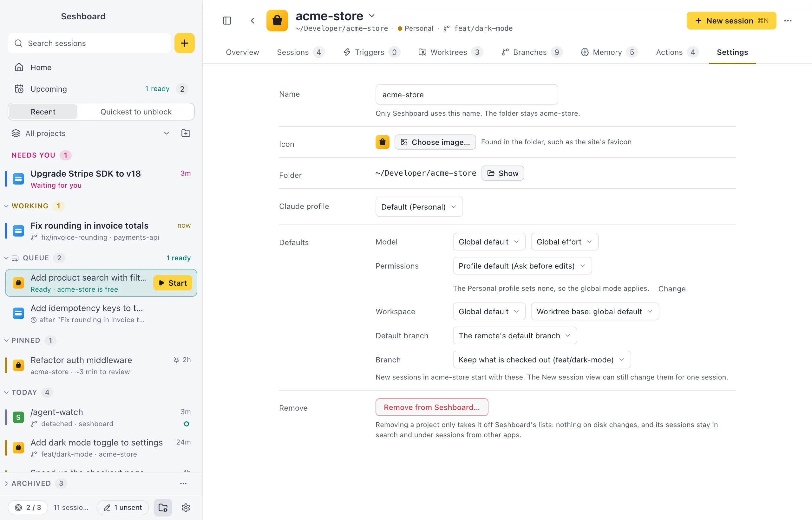
Task: Open the three-dot more menu in header
Action: pos(788,21)
